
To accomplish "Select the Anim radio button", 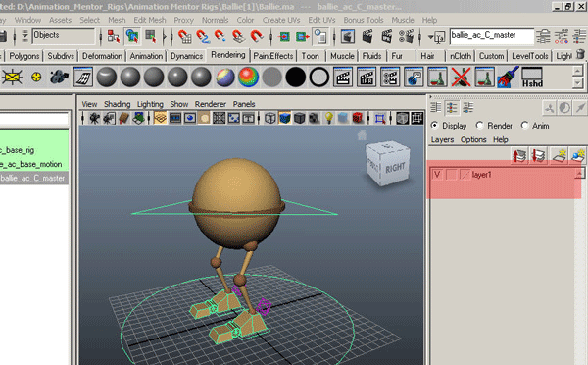I will pos(524,125).
